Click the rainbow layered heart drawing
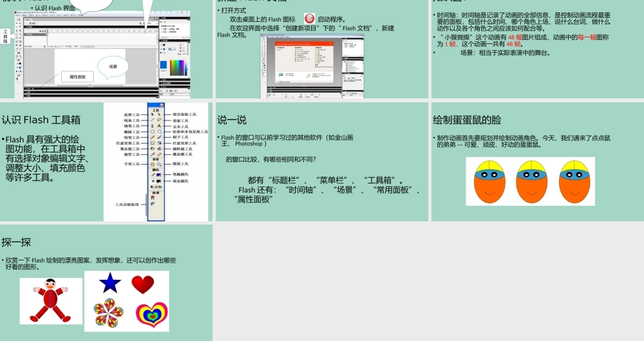 click(152, 315)
